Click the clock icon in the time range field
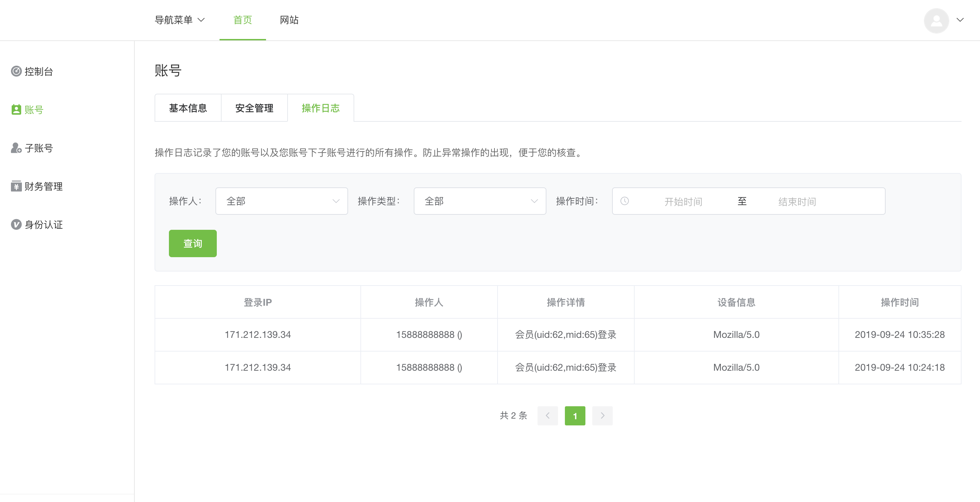 pos(624,201)
